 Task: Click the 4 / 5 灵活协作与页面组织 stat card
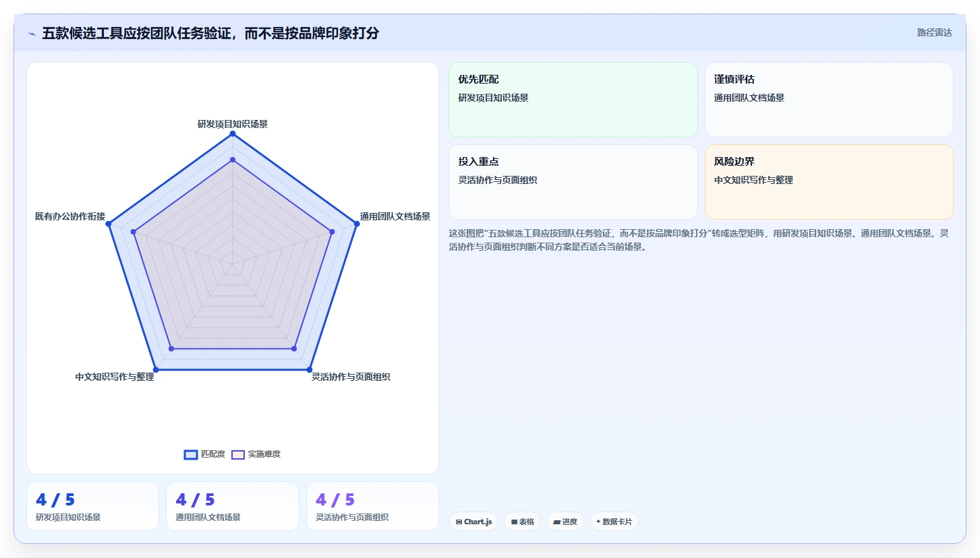[x=372, y=506]
